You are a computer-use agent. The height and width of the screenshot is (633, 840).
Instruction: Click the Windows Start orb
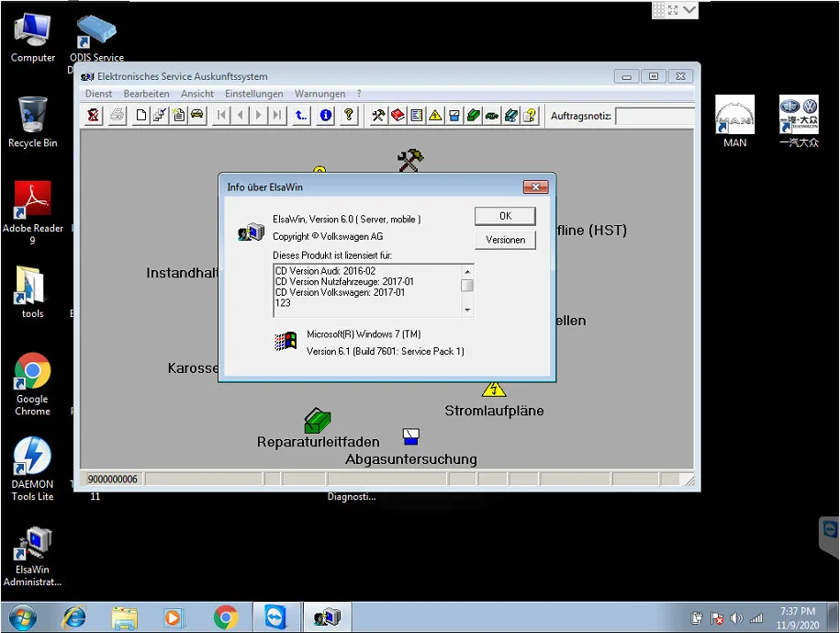coord(23,617)
